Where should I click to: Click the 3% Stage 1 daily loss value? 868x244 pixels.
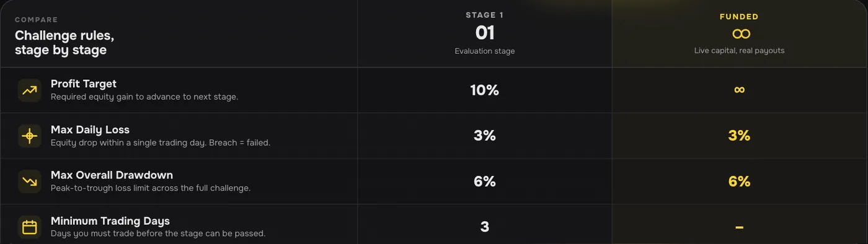click(x=485, y=136)
